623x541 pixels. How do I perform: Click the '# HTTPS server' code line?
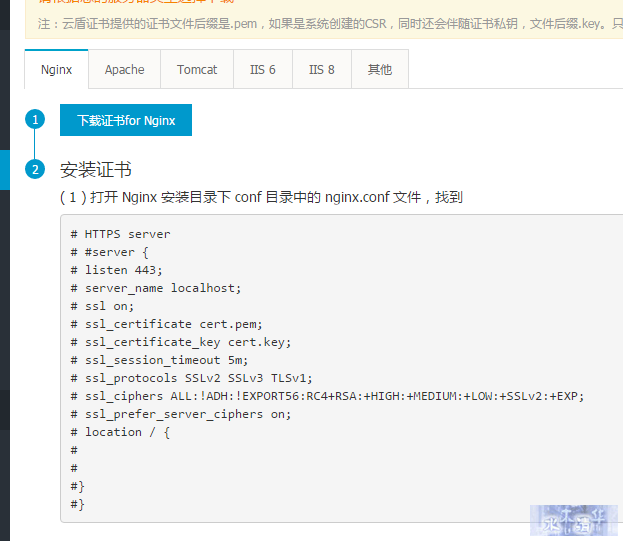tap(120, 234)
